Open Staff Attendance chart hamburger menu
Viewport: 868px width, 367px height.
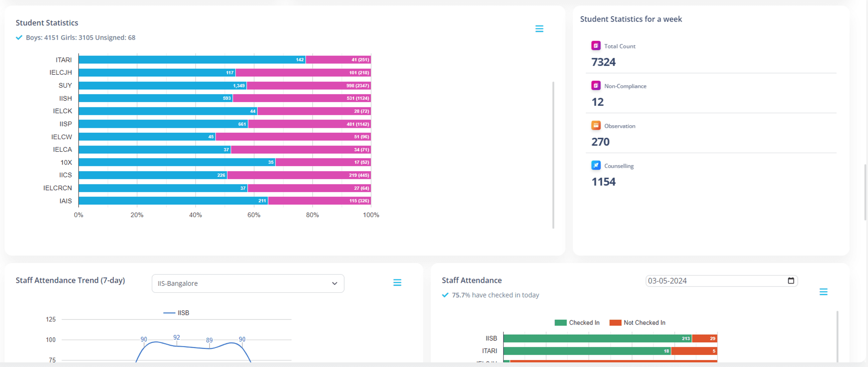(x=823, y=292)
